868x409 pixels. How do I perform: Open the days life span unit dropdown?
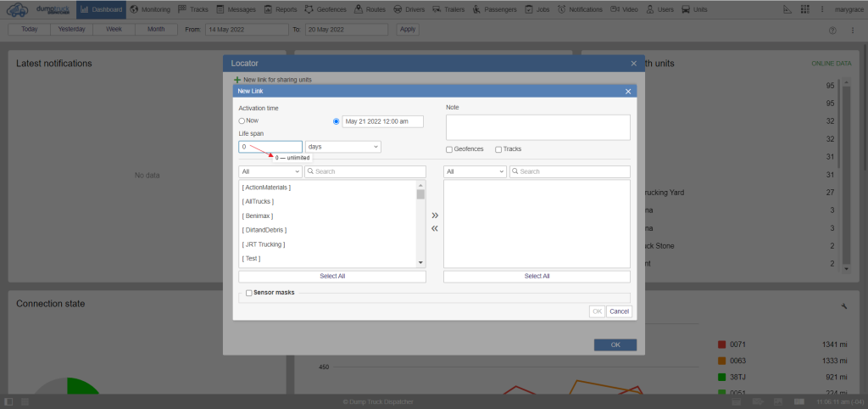point(342,147)
